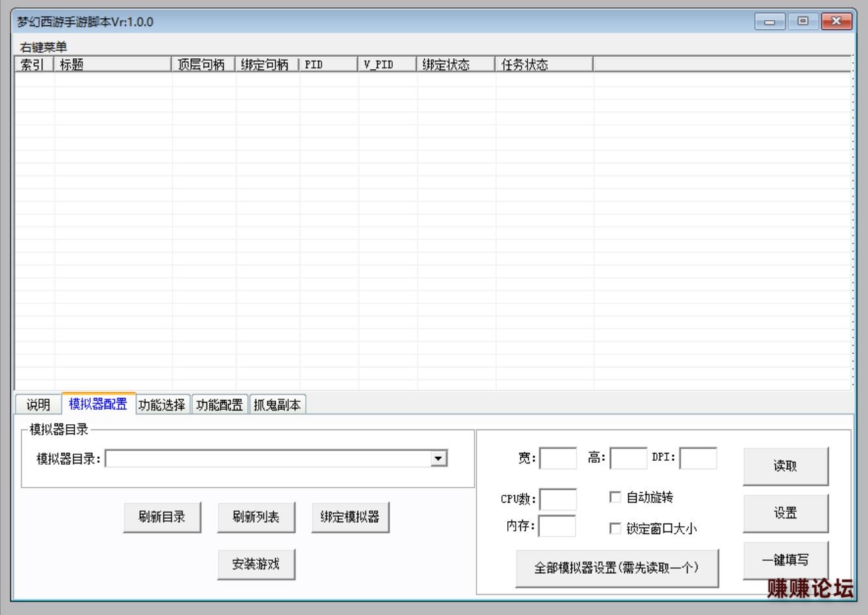Focus the 内存 input field
Screen dimensions: 868x615
pos(558,525)
